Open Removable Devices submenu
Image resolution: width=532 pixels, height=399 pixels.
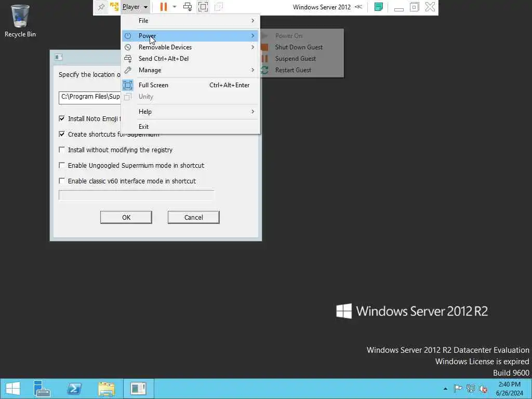pyautogui.click(x=190, y=47)
